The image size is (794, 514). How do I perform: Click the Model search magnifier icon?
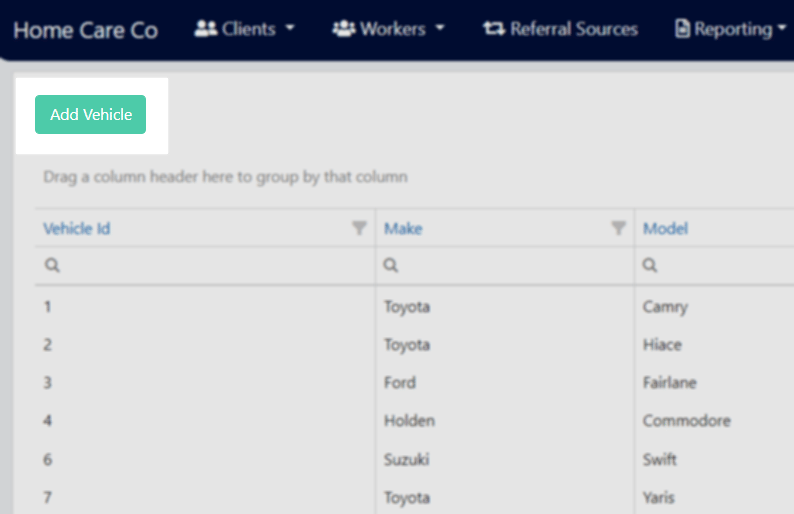650,265
